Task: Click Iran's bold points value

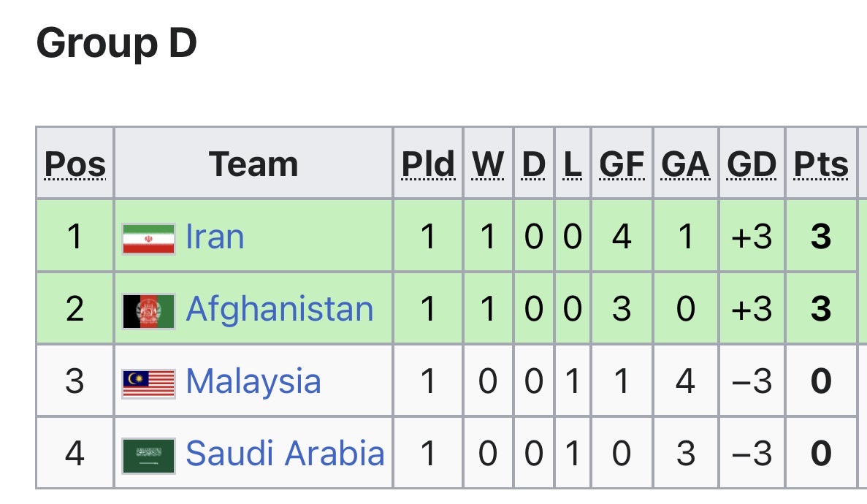Action: [x=821, y=237]
